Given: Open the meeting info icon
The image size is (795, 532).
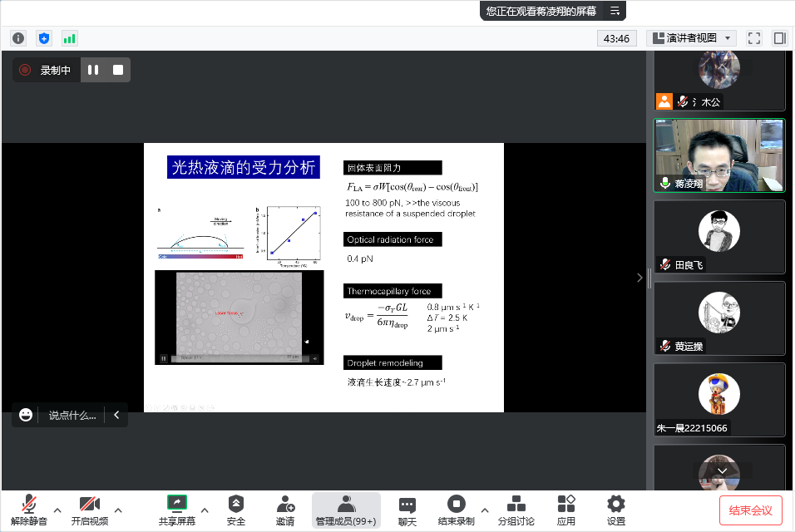Looking at the screenshot, I should click(x=18, y=38).
